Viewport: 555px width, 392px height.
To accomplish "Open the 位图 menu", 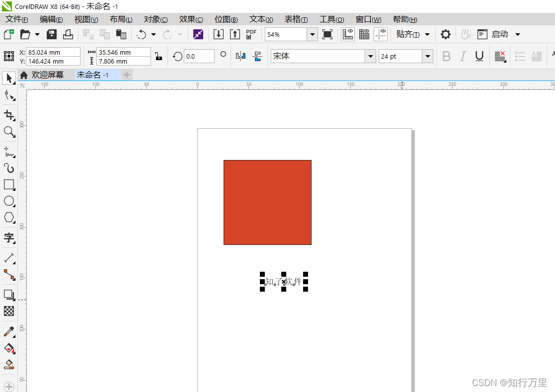I will [226, 19].
